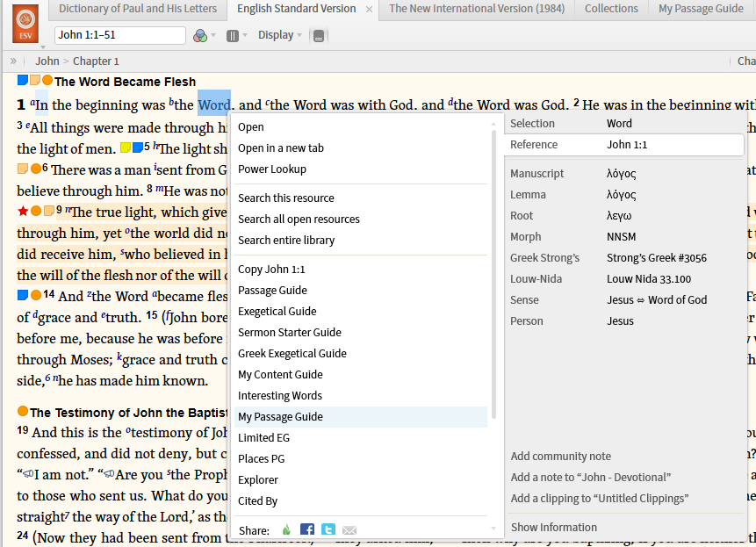
Task: Open Exegetical Guide from context menu
Action: (x=361, y=312)
